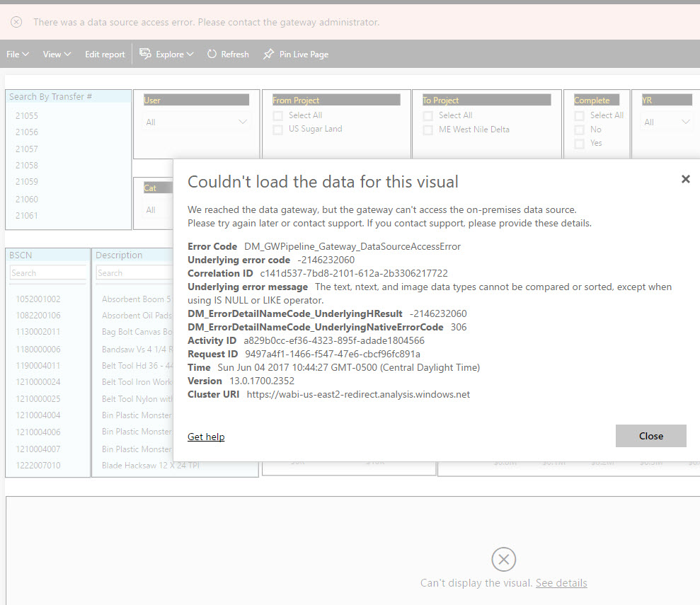Check the No option in Complete

tap(579, 129)
